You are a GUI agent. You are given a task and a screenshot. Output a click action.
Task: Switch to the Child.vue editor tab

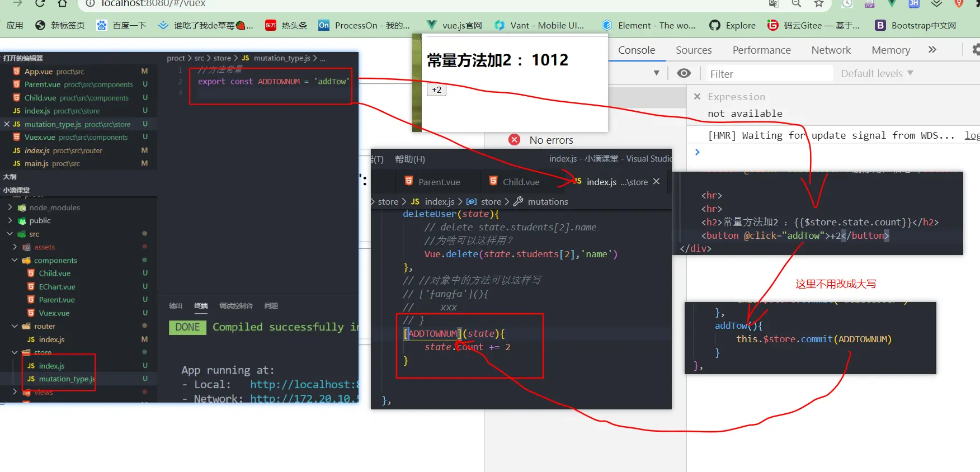point(521,182)
